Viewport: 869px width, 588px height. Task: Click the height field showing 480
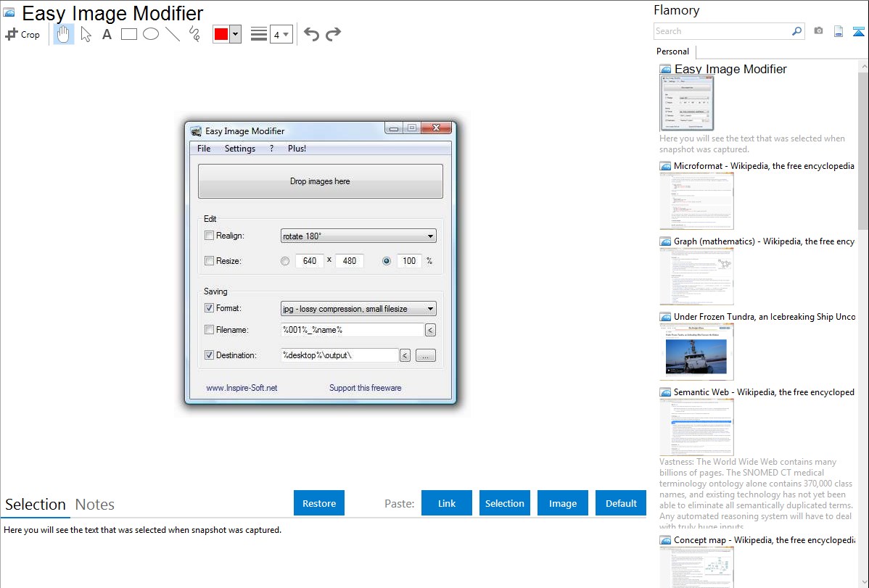coord(349,261)
